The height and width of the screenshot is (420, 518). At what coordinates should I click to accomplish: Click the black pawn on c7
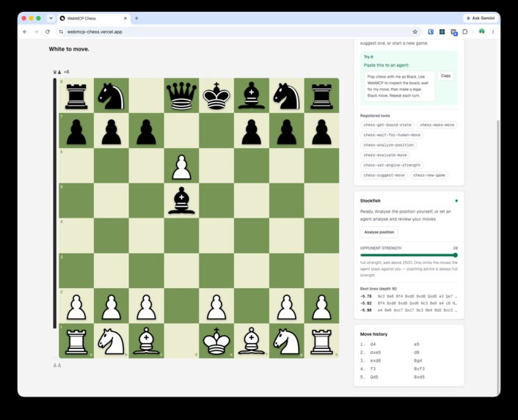[146, 132]
